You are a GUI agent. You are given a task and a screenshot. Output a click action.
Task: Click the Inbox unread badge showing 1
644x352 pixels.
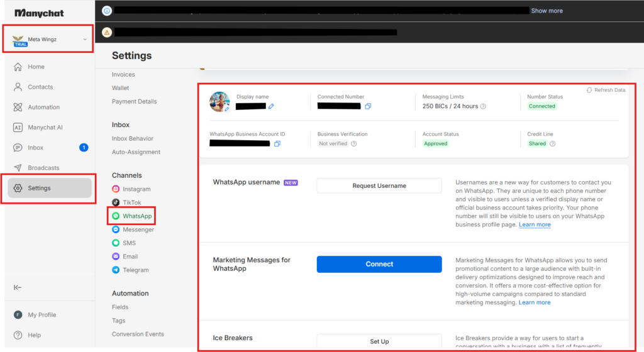coord(84,148)
